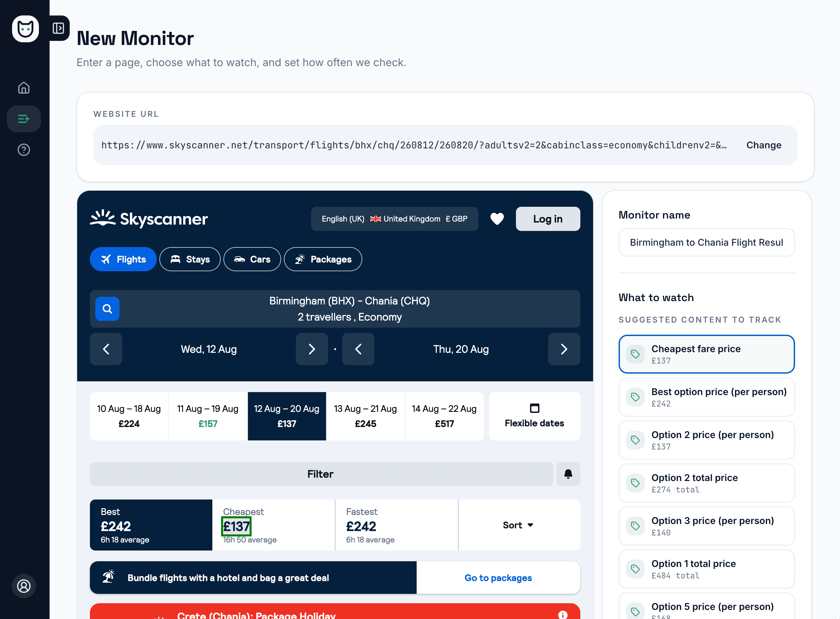Choose 10 Aug – 18 Aug date option
The image size is (840, 619).
129,416
